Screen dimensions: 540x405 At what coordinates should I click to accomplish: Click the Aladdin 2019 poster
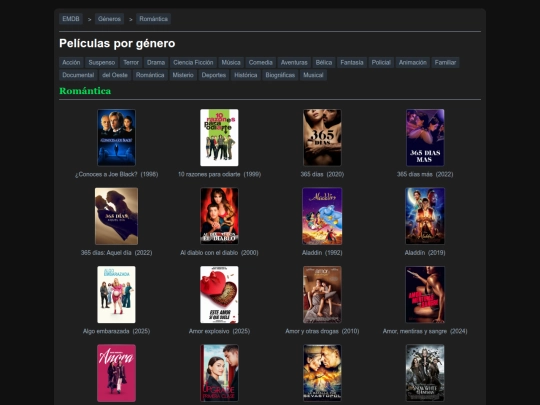click(425, 216)
